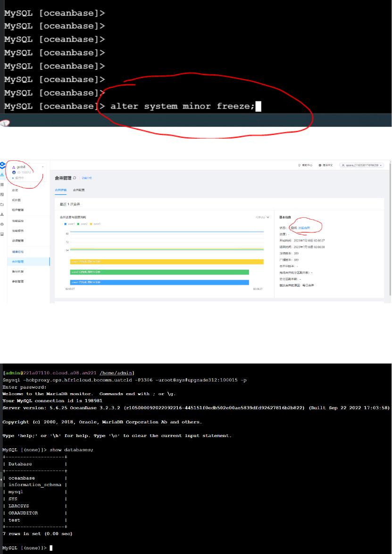Open the 简体中文 language selector
Viewport: 392px width, 554px height.
pyautogui.click(x=325, y=165)
